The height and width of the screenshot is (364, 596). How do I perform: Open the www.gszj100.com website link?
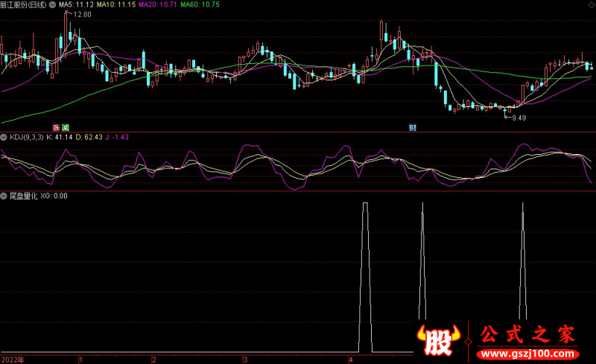click(x=527, y=351)
